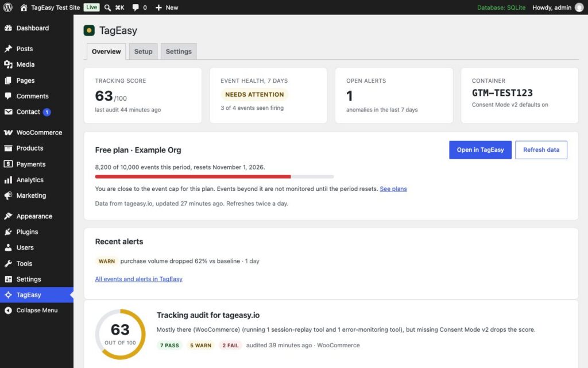This screenshot has width=588, height=368.
Task: Click the Open Alerts count 1
Action: [x=350, y=96]
